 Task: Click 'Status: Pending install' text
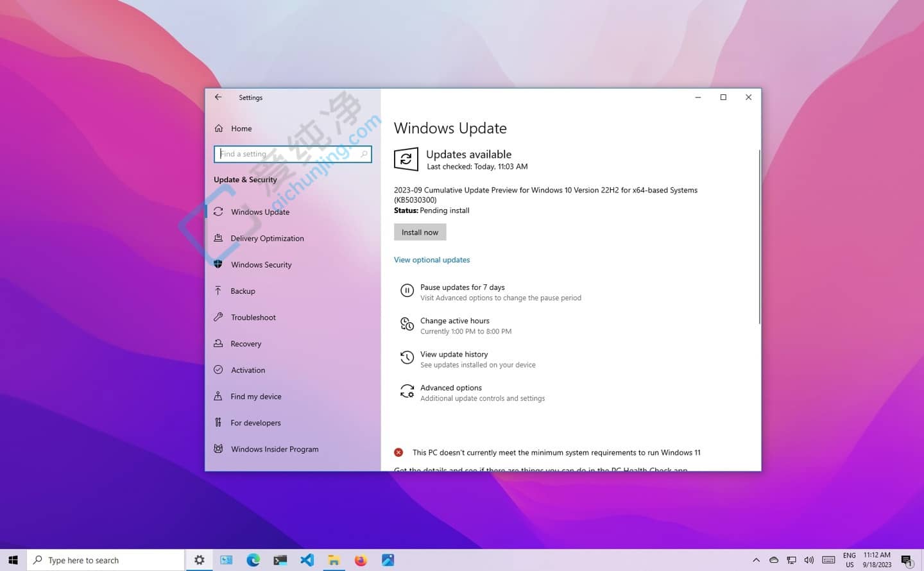click(431, 210)
